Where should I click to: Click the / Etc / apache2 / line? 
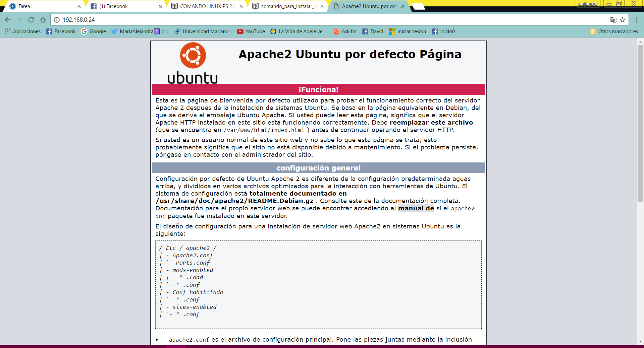point(188,248)
